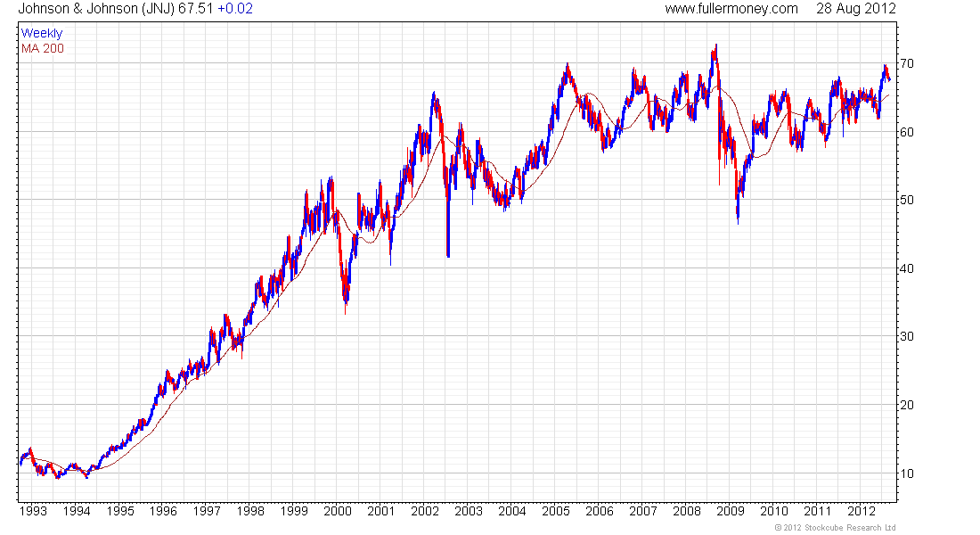The width and height of the screenshot is (980, 535).
Task: Click the 2001 year label
Action: tap(381, 511)
